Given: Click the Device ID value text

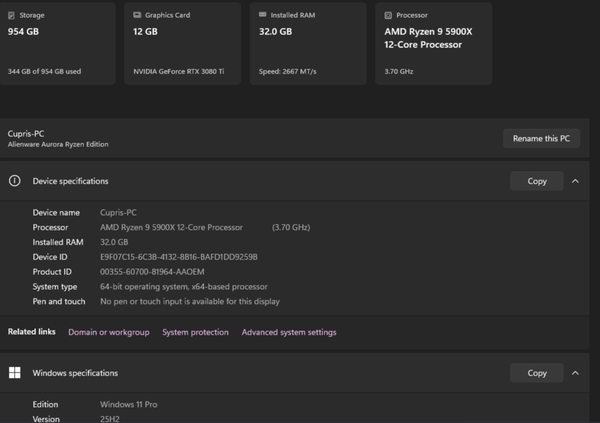Looking at the screenshot, I should [x=179, y=257].
